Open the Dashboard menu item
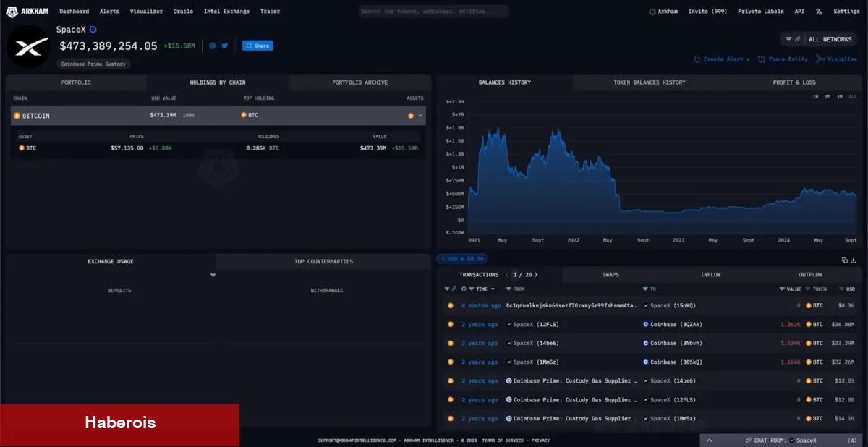This screenshot has height=447, width=868. pyautogui.click(x=74, y=12)
